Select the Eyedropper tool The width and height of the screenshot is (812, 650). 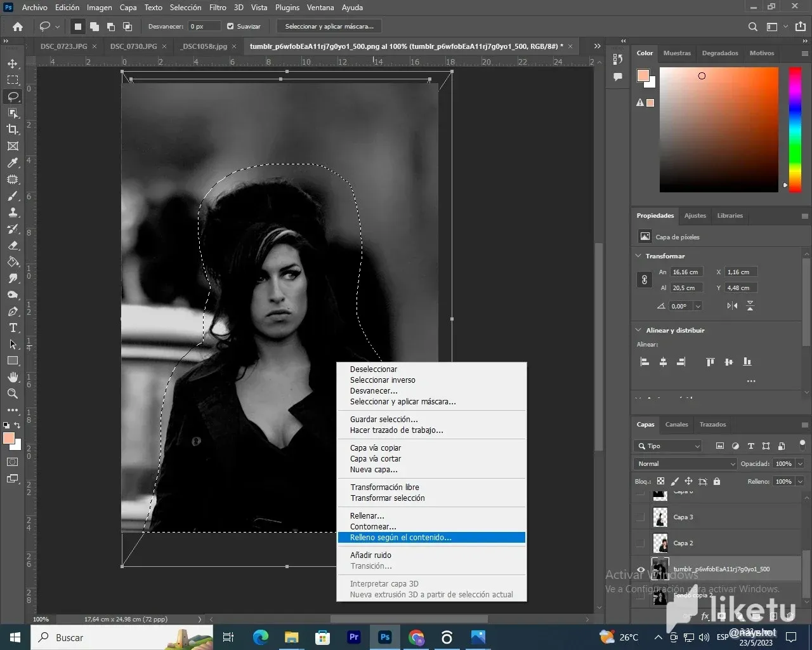tap(13, 162)
